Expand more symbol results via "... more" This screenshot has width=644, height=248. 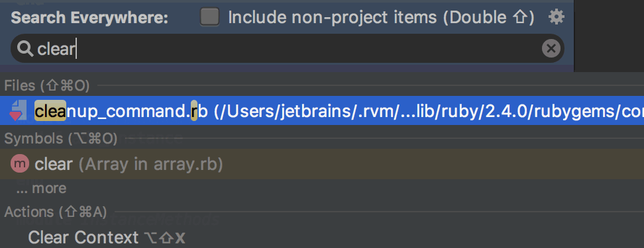(41, 188)
